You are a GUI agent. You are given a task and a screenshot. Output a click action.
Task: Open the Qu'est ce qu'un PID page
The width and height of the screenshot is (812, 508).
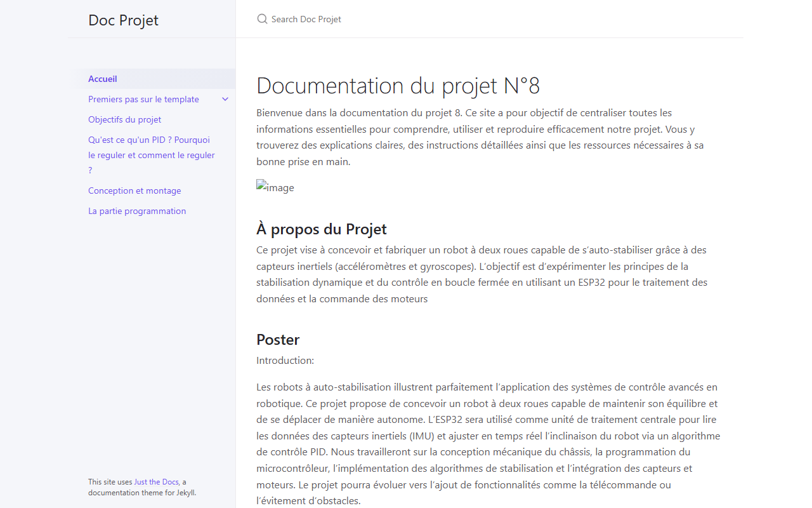coord(152,155)
